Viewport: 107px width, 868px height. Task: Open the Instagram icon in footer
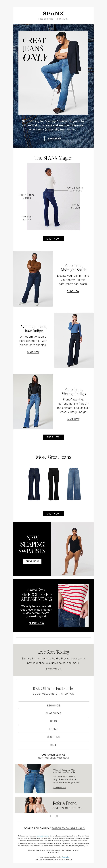[56, 816]
